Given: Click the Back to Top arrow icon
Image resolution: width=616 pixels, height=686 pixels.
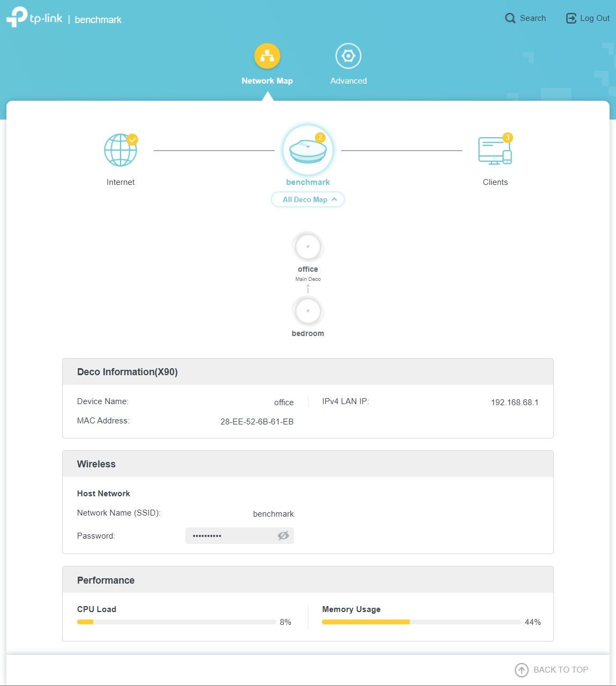Looking at the screenshot, I should (x=521, y=670).
